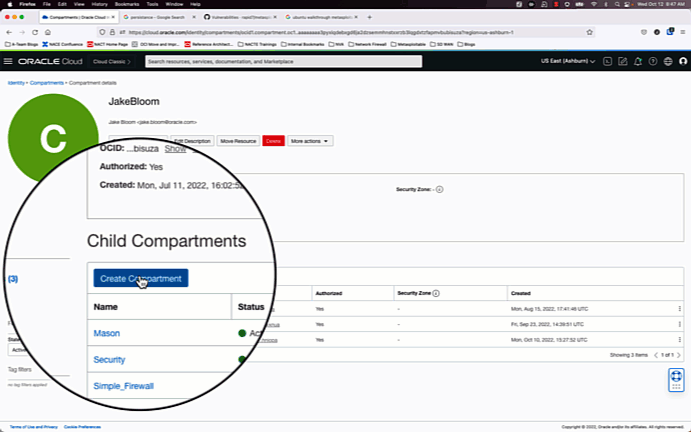Viewport: 691px width, 432px height.
Task: Click the Create Compartment button
Action: tap(141, 278)
